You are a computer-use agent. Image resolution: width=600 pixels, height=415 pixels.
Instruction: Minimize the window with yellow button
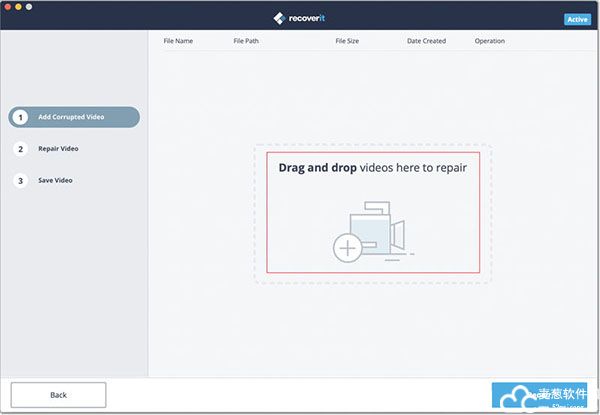coord(18,7)
